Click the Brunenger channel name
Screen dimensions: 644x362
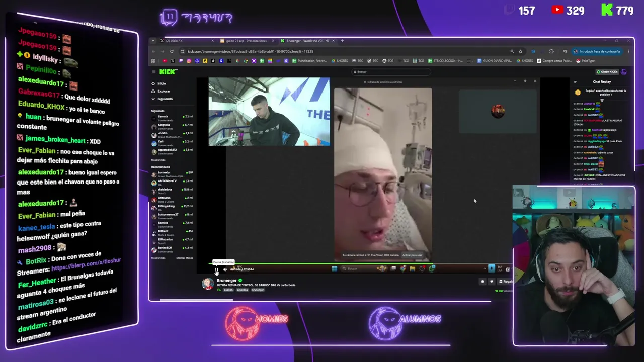point(227,280)
